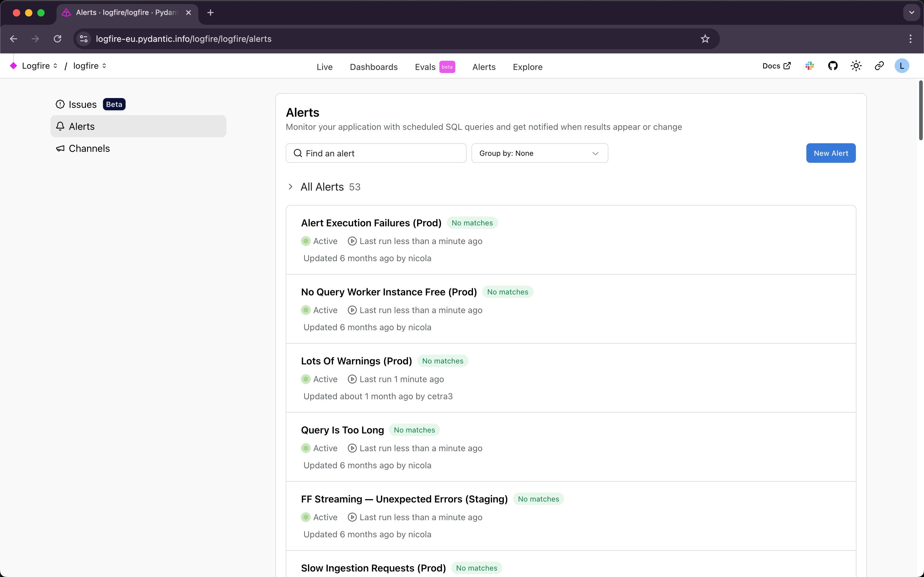Click the copy link chain icon
Screen dimensions: 924x577
(x=879, y=66)
